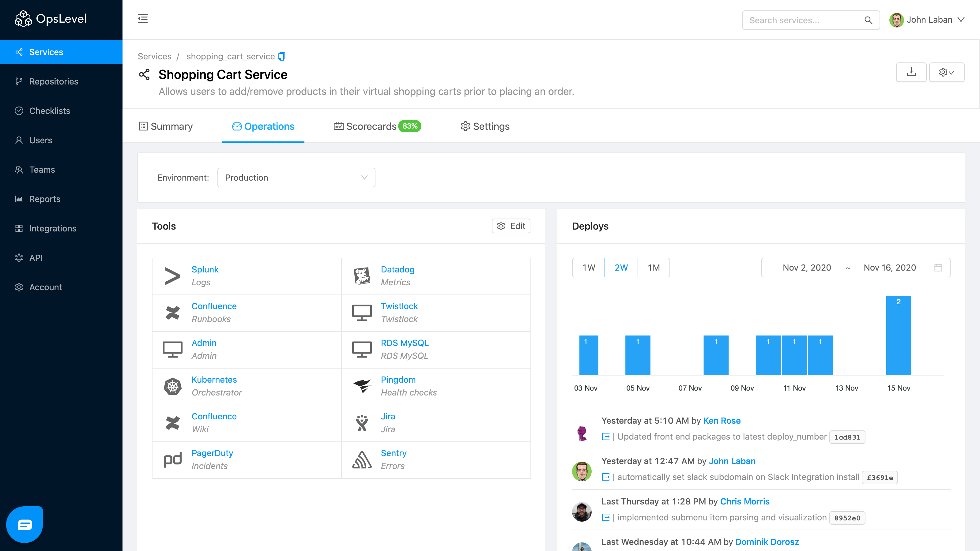Open Reports in the sidebar

coord(44,199)
